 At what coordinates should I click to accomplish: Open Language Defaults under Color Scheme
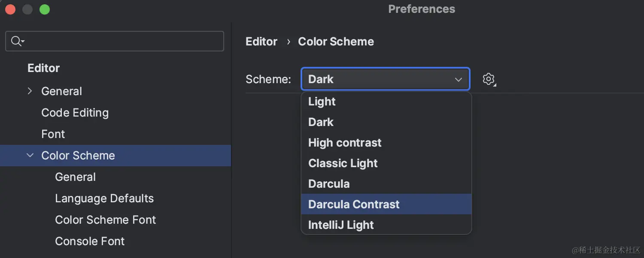coord(104,198)
